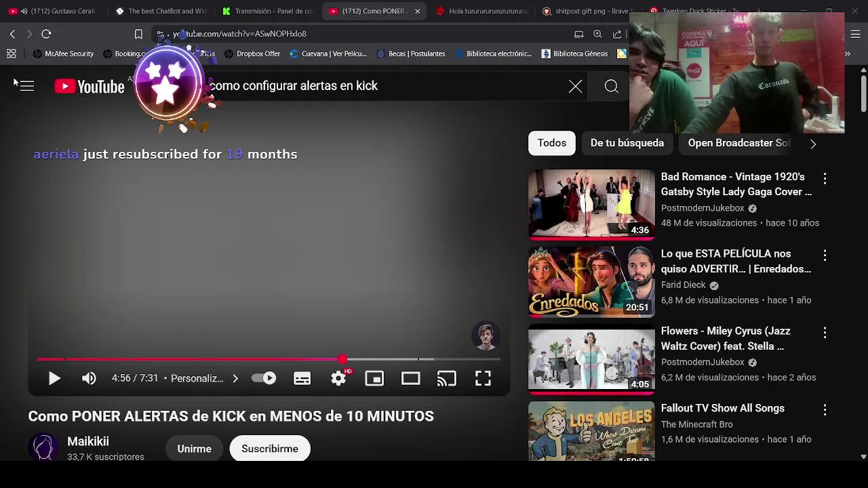Show more bookmarks with the overflow chevron
Viewport: 868px width, 488px height.
pos(847,54)
